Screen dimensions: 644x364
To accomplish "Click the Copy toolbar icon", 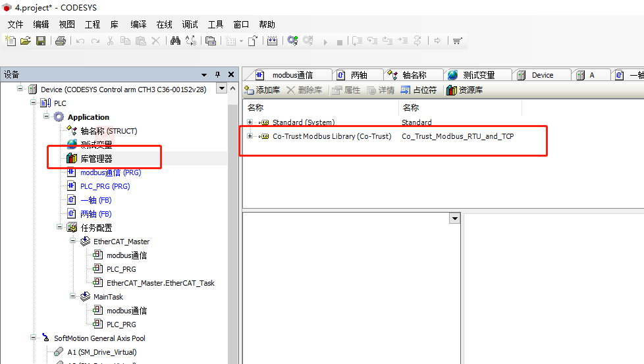I will [125, 41].
